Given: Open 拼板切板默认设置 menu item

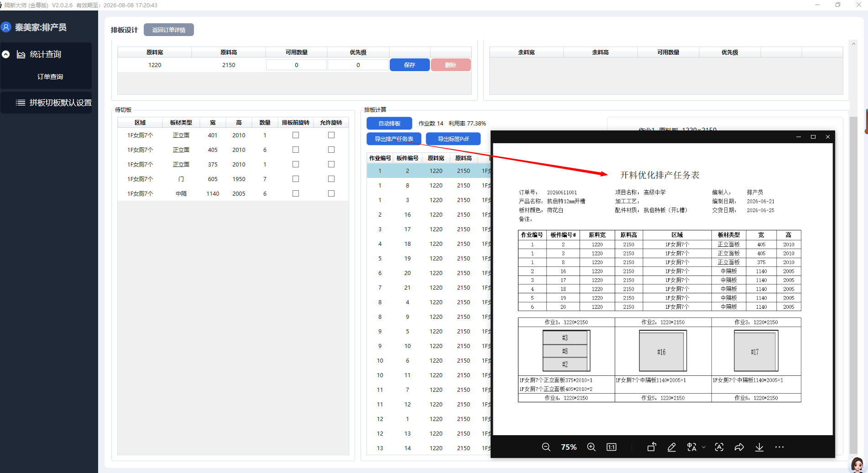Looking at the screenshot, I should coord(53,103).
